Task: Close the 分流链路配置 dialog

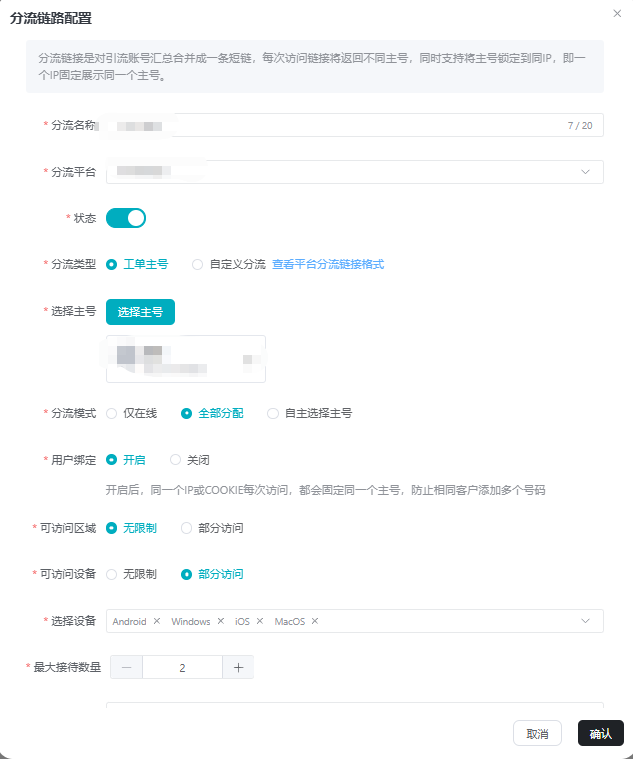Action: (616, 13)
